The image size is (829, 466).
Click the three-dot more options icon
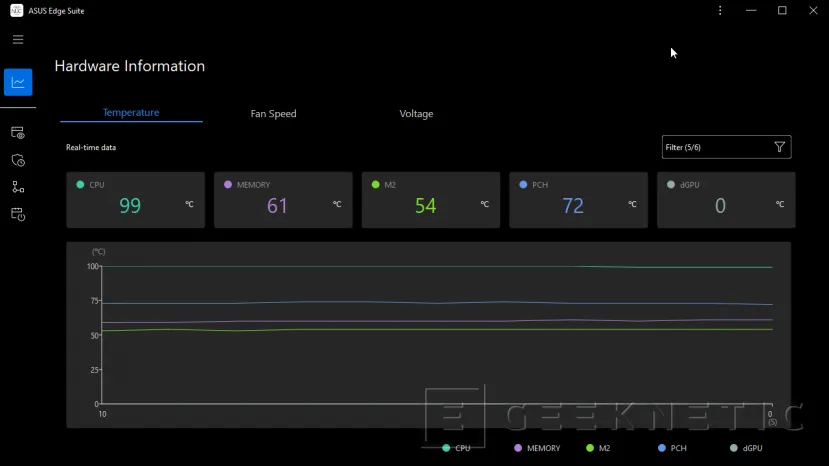pos(720,11)
